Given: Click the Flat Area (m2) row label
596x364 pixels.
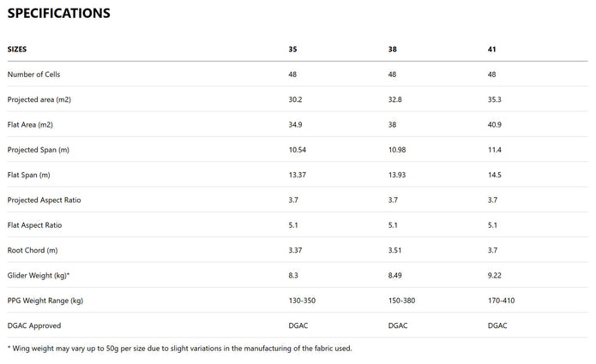Looking at the screenshot, I should [x=33, y=124].
